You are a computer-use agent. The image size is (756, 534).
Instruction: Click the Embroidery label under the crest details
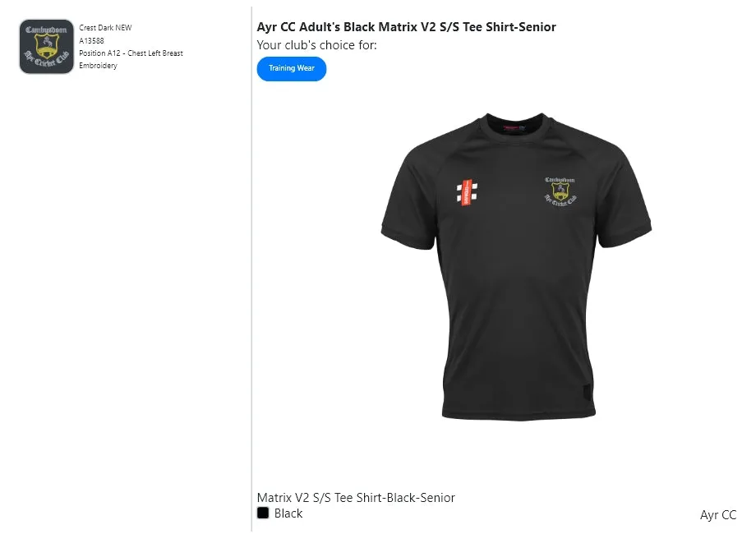pos(98,66)
